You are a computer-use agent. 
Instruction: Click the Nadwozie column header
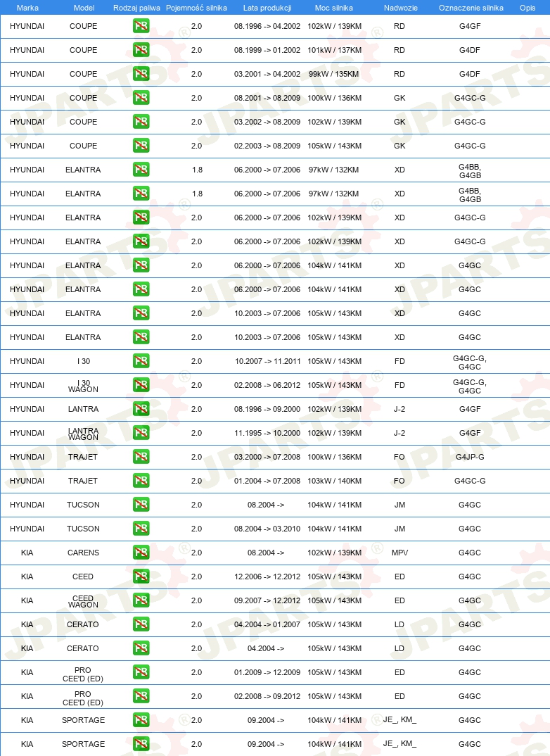point(401,8)
